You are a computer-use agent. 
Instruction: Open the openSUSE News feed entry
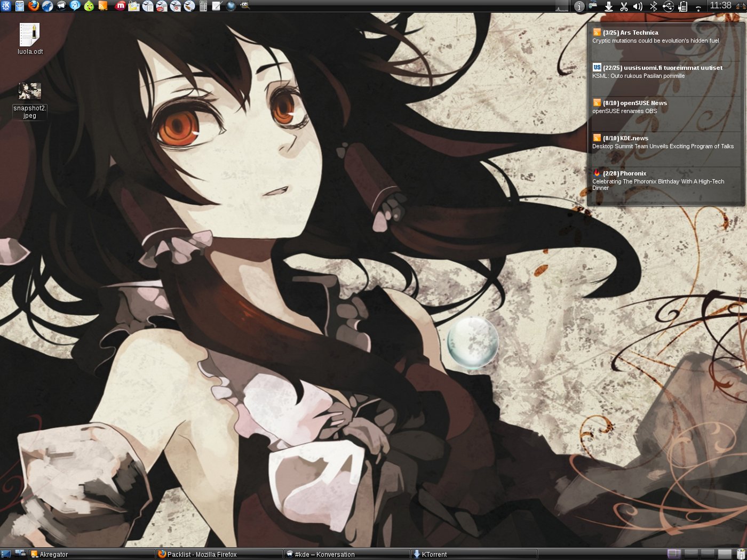(x=666, y=107)
